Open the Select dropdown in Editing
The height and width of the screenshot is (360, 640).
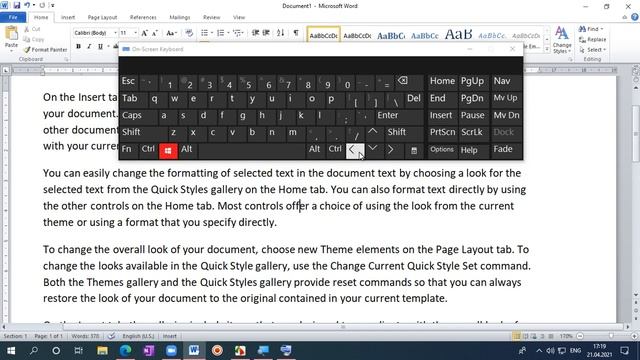[x=592, y=49]
